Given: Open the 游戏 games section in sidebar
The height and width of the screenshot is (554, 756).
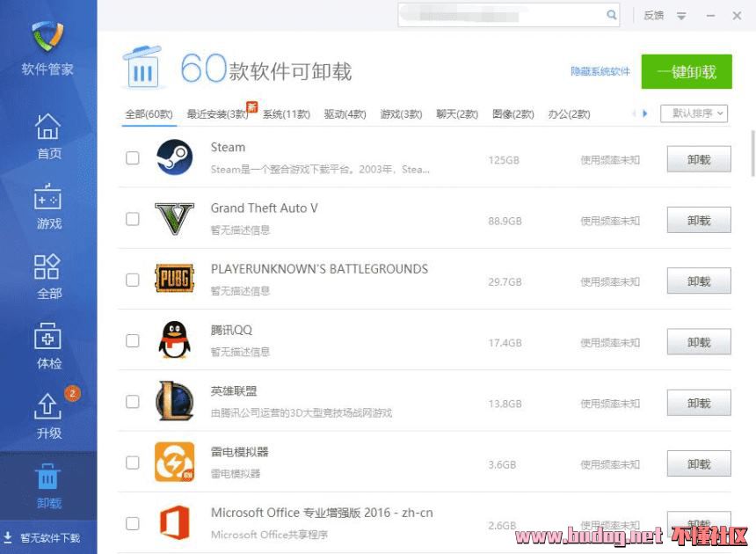Looking at the screenshot, I should point(48,206).
